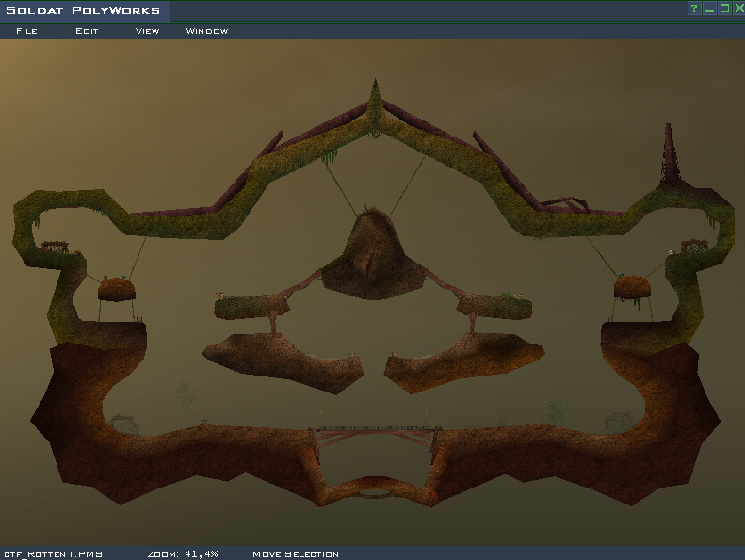Maximize the PolyWorks window
This screenshot has width=745, height=560.
click(x=724, y=8)
